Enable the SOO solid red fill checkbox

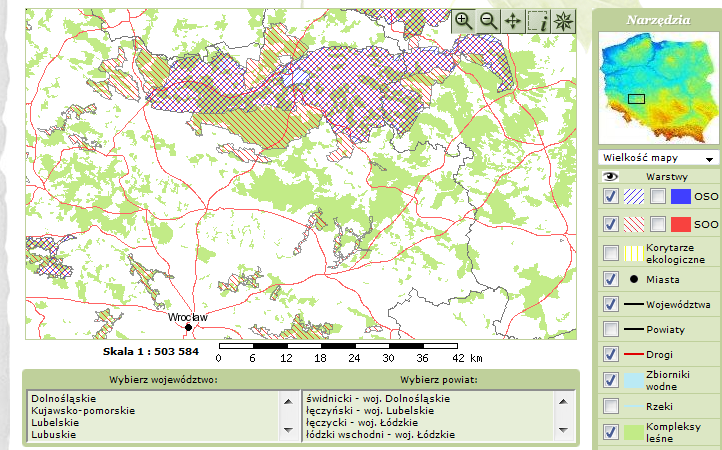(x=658, y=224)
